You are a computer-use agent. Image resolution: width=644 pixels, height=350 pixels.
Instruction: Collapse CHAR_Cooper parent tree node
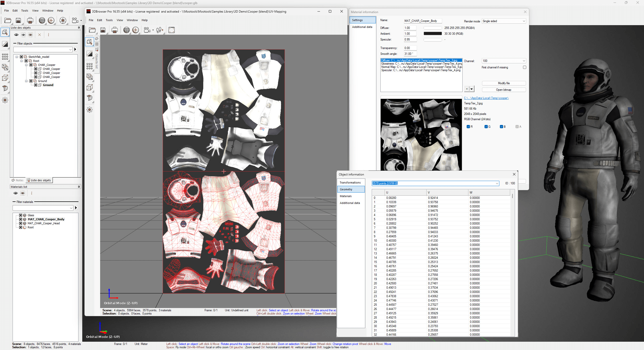pos(26,65)
